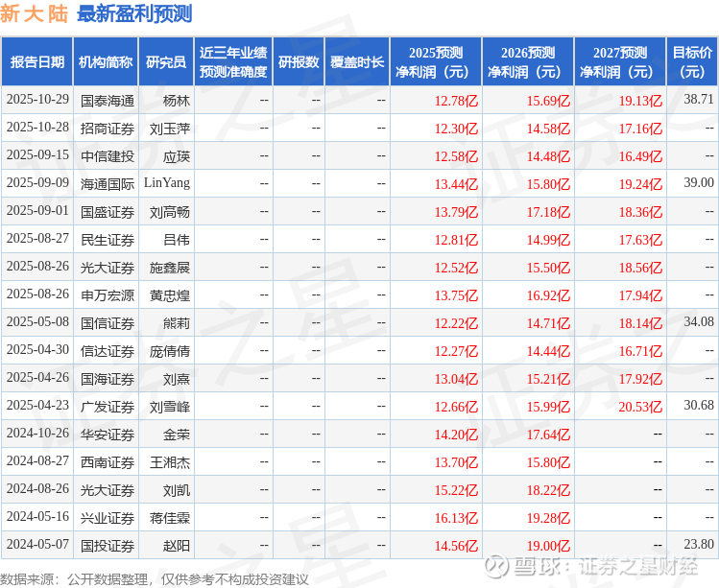Select institution 华安证券
719x588 pixels.
pyautogui.click(x=108, y=435)
